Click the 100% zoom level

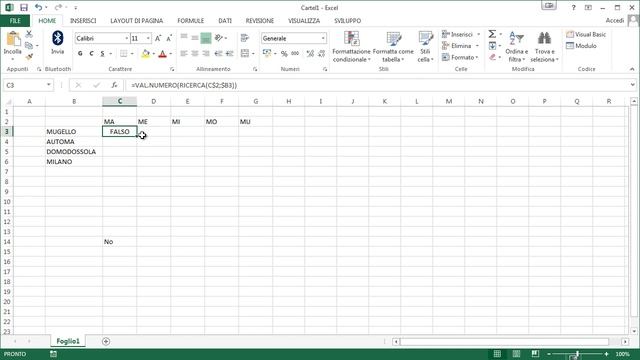(622, 354)
